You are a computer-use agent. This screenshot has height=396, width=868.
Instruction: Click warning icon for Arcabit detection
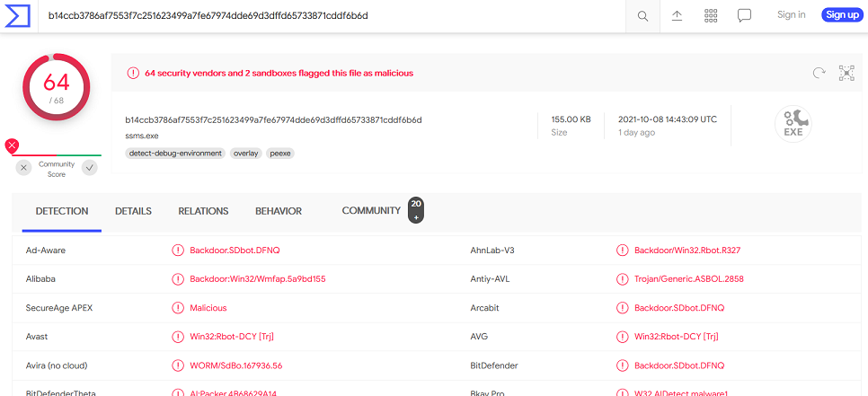pos(622,308)
